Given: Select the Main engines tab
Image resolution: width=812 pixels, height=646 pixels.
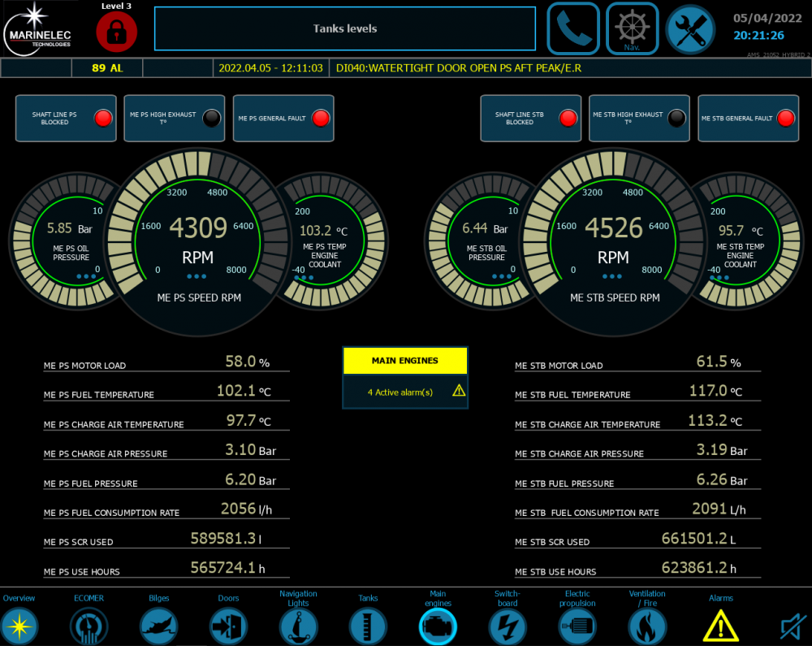Looking at the screenshot, I should tap(438, 626).
